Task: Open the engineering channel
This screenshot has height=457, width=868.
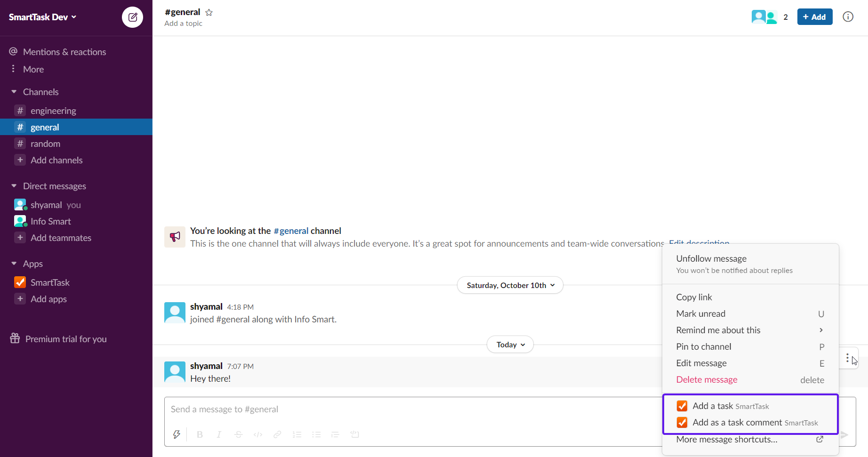Action: click(x=76, y=111)
